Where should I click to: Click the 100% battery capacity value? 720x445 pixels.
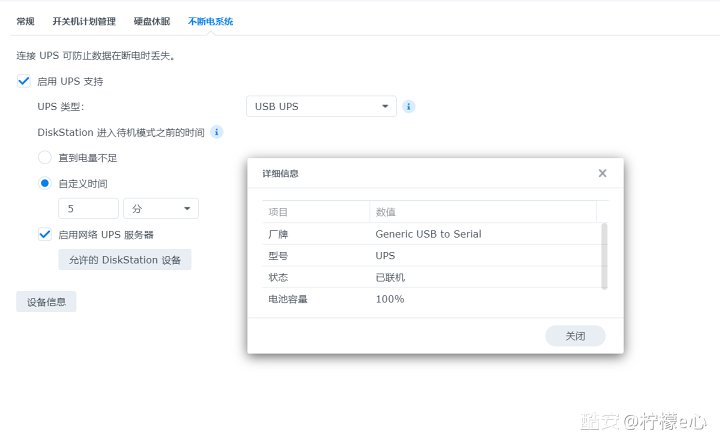point(390,299)
